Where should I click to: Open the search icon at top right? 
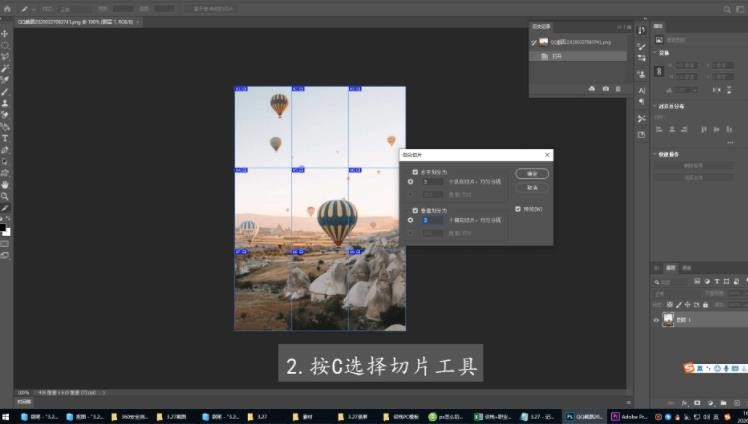[x=727, y=9]
